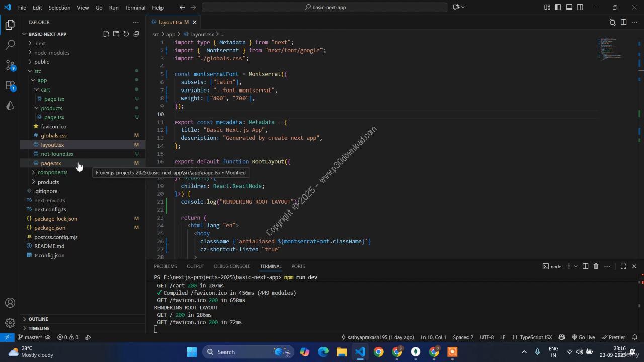Collapse all folders in Explorer
The width and height of the screenshot is (644, 362).
point(136,34)
